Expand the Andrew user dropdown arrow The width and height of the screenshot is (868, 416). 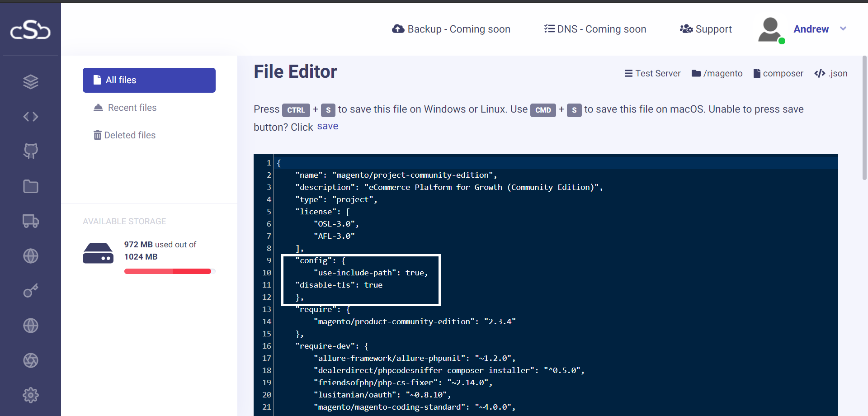click(843, 29)
